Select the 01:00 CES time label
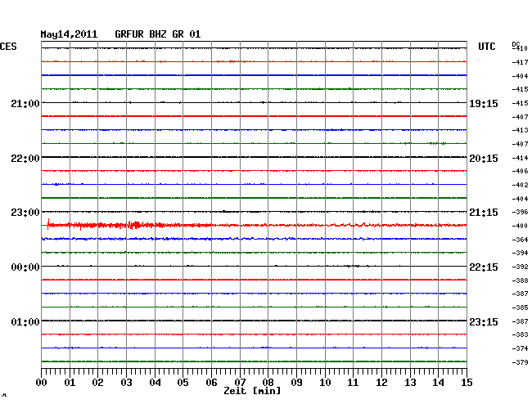 point(25,321)
